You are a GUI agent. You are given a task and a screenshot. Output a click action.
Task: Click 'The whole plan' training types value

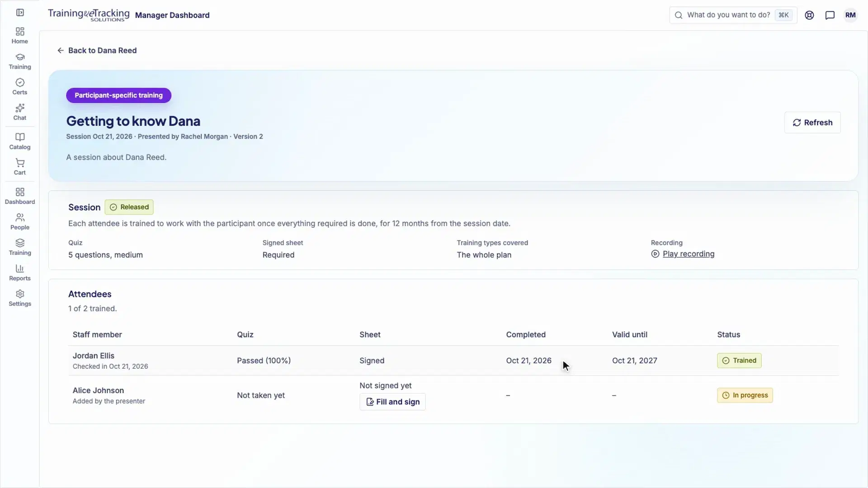484,255
